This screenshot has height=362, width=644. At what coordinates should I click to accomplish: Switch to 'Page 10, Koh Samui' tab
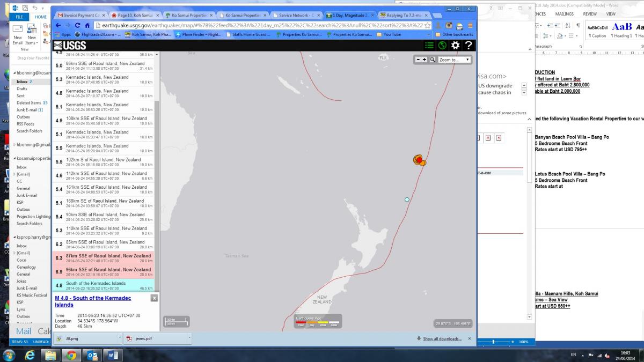135,15
